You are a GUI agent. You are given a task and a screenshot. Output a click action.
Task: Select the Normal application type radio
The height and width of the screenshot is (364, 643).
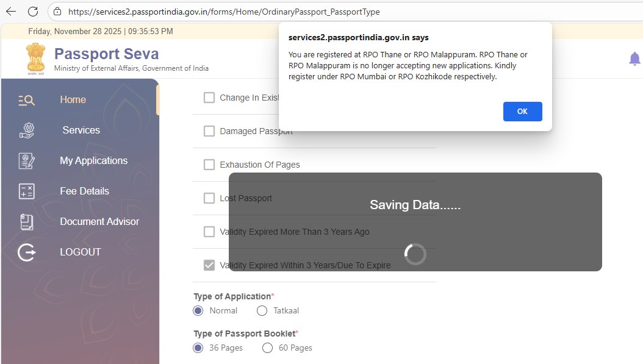[x=198, y=311]
